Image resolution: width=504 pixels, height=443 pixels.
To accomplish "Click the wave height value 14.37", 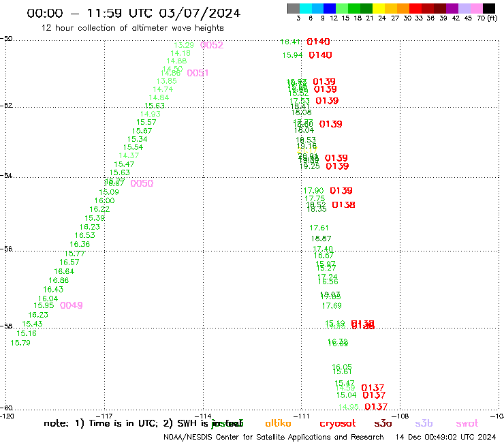I will click(129, 155).
